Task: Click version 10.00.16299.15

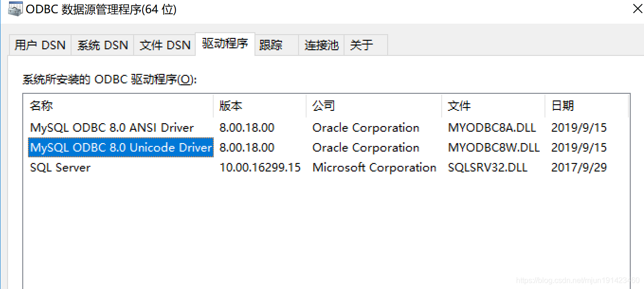Action: [260, 167]
